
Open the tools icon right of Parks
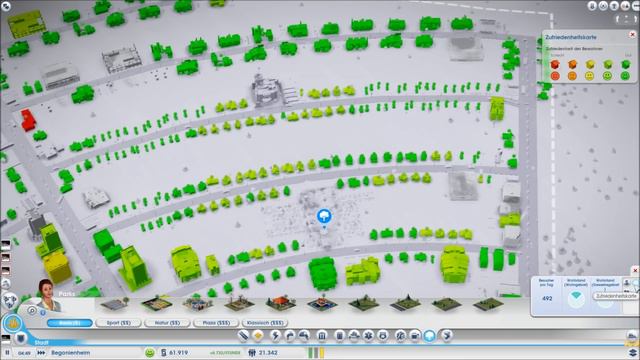pyautogui.click(x=447, y=336)
